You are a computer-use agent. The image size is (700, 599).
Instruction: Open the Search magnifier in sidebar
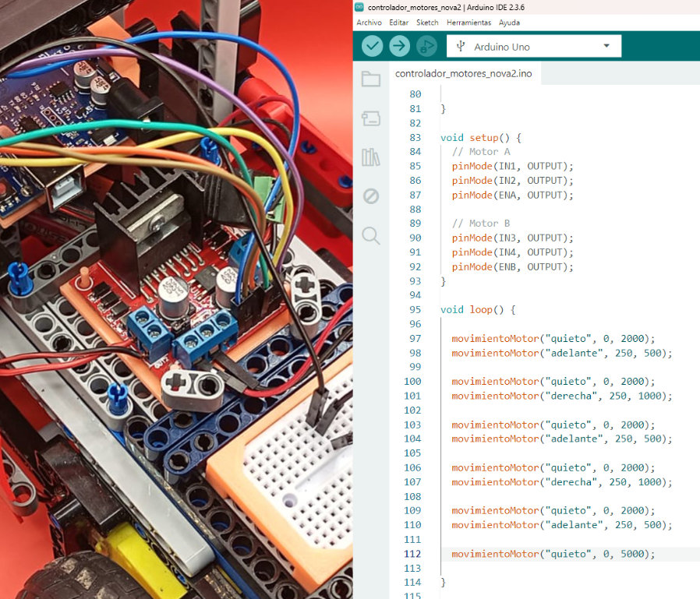tap(371, 236)
